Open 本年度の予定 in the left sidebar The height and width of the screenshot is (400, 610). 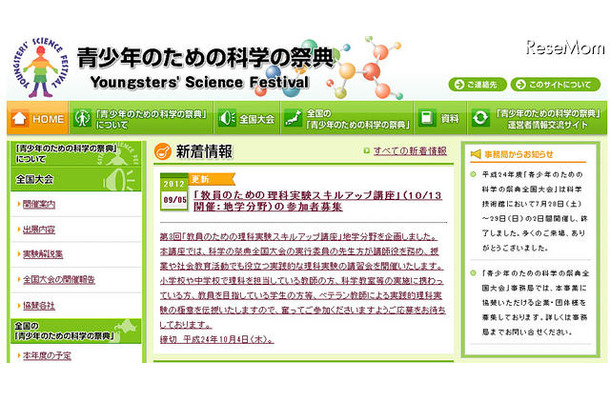[52, 353]
